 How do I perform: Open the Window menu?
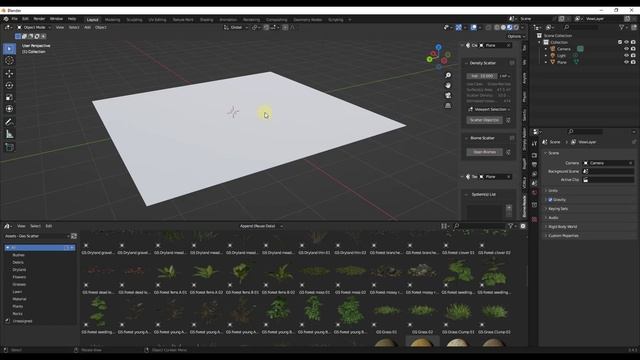click(56, 19)
